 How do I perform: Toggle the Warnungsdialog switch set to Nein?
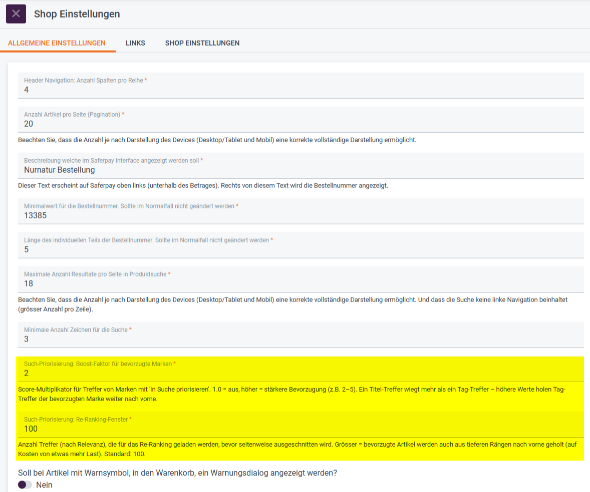point(24,484)
